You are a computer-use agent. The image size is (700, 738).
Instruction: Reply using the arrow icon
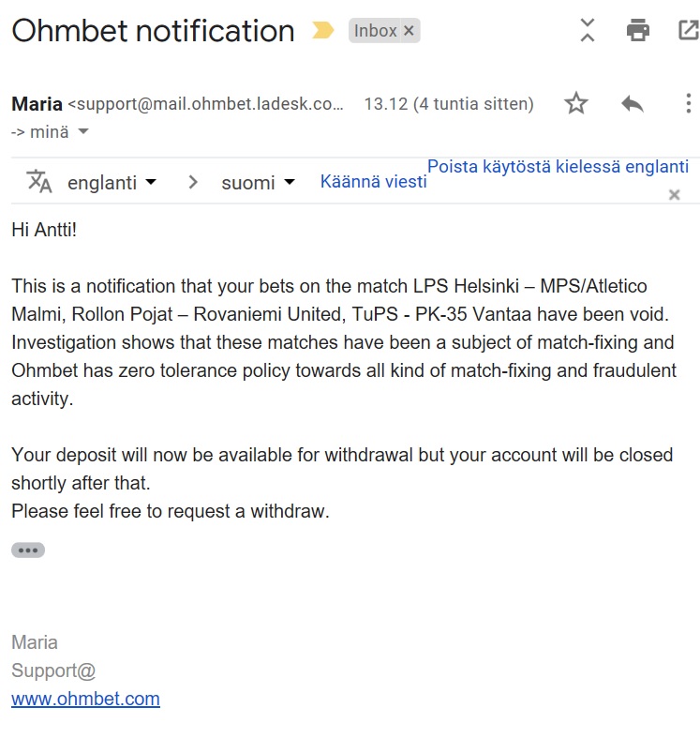tap(633, 103)
